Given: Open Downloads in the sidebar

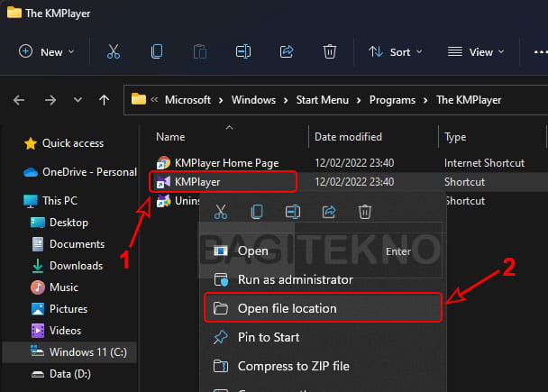Looking at the screenshot, I should pos(67,266).
